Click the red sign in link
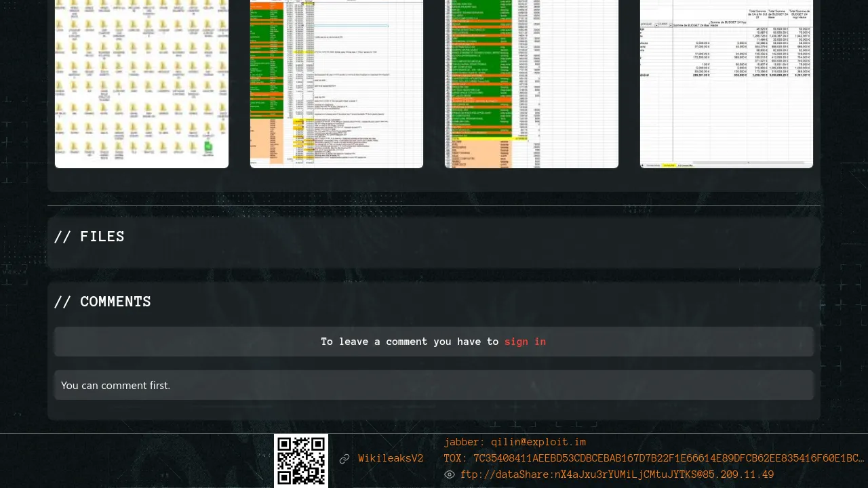This screenshot has height=488, width=868. (x=525, y=342)
